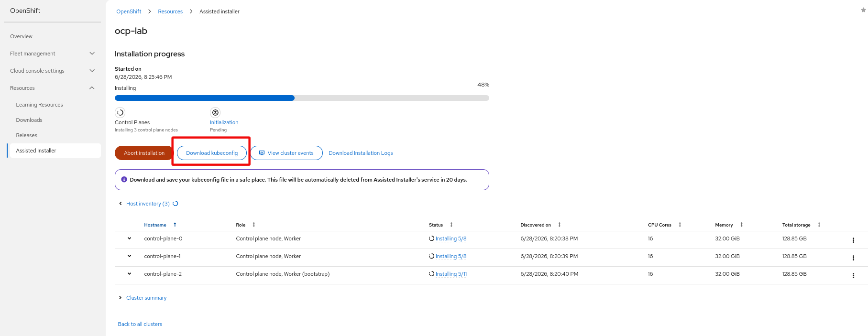868x336 pixels.
Task: Open Overview in the sidebar
Action: point(22,36)
